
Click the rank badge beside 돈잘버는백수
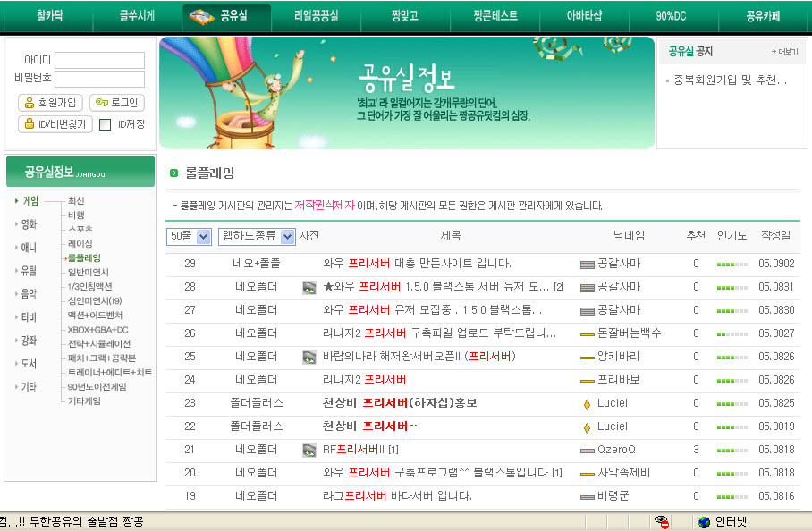tap(587, 333)
